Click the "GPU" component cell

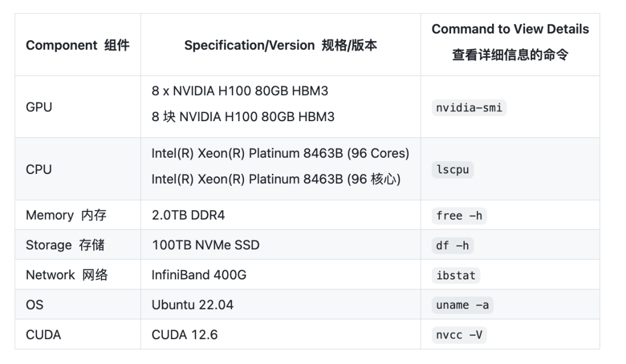pos(39,107)
